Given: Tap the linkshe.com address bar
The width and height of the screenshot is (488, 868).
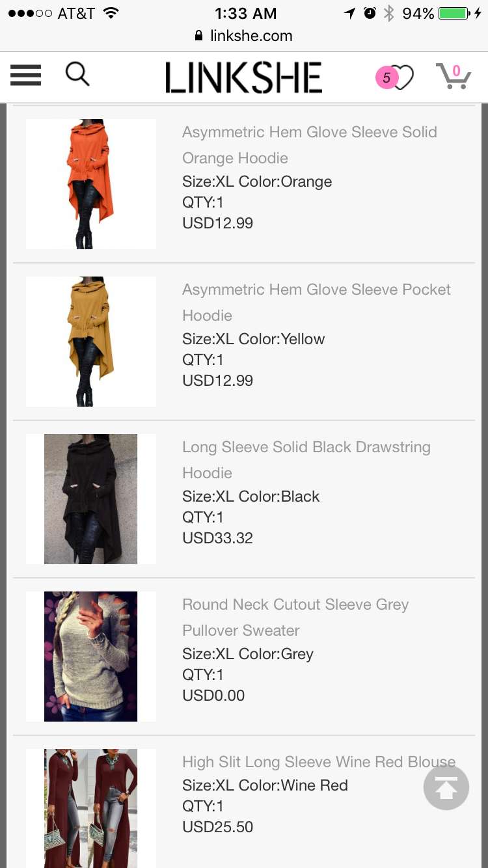Looking at the screenshot, I should (x=244, y=36).
